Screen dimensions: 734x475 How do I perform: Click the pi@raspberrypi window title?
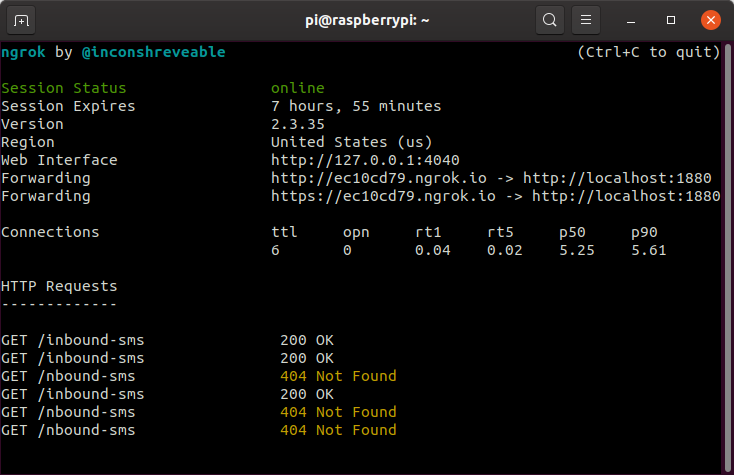pyautogui.click(x=367, y=21)
